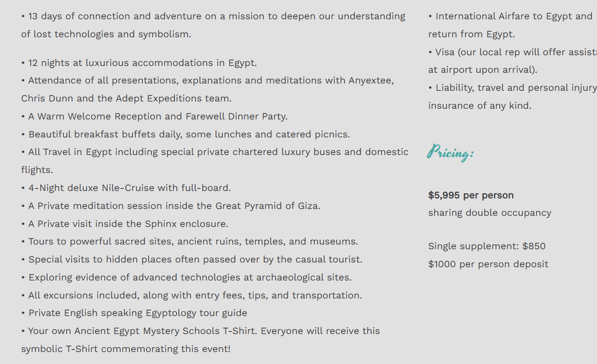Screen dimensions: 597x364
Task: Click the "Single supplement: $850" text
Action: [486, 246]
